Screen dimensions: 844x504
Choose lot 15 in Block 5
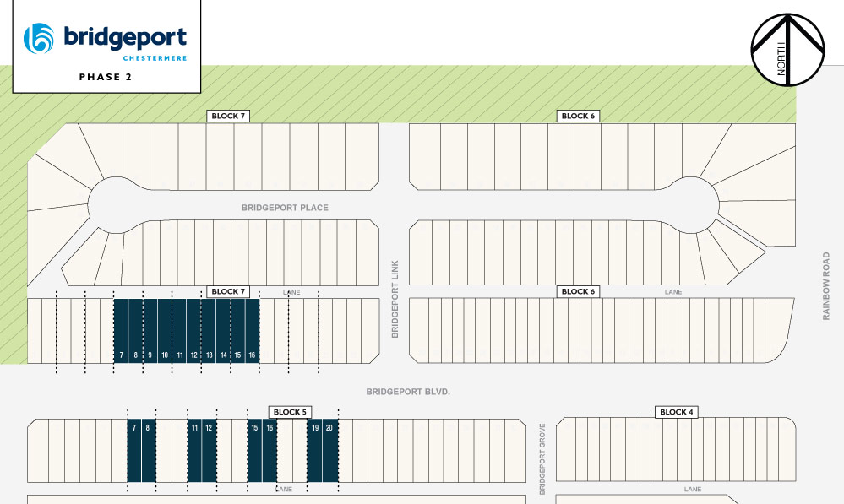(x=254, y=452)
